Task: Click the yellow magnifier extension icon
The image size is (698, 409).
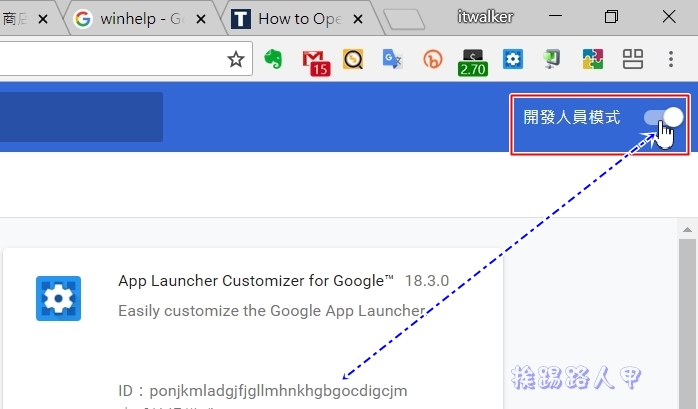Action: pos(353,59)
